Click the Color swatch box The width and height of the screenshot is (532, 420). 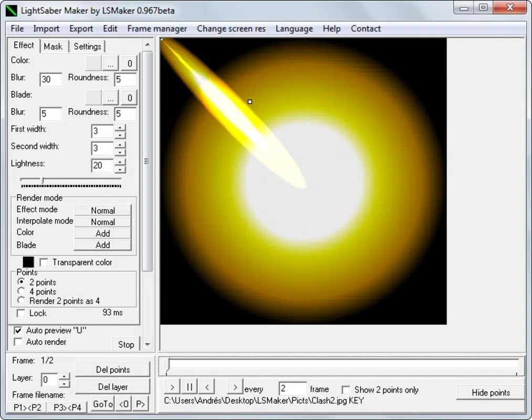pos(93,63)
